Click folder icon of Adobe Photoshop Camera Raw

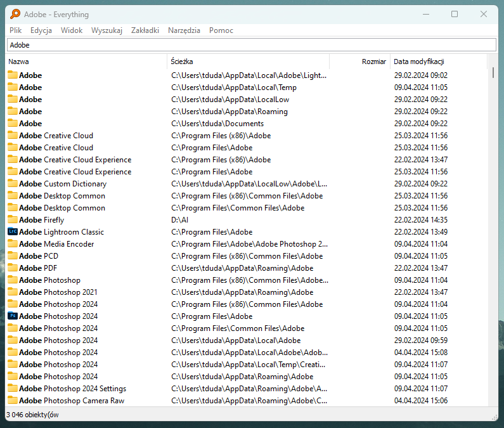tap(13, 400)
